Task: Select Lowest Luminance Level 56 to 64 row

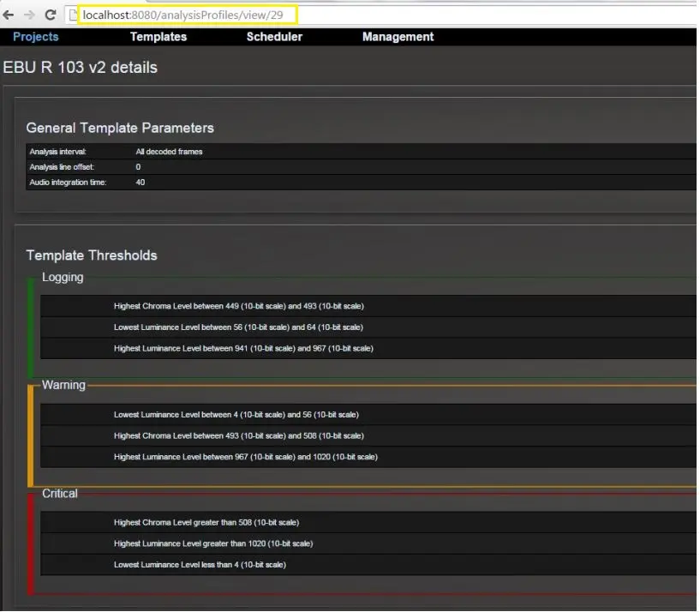Action: click(238, 327)
